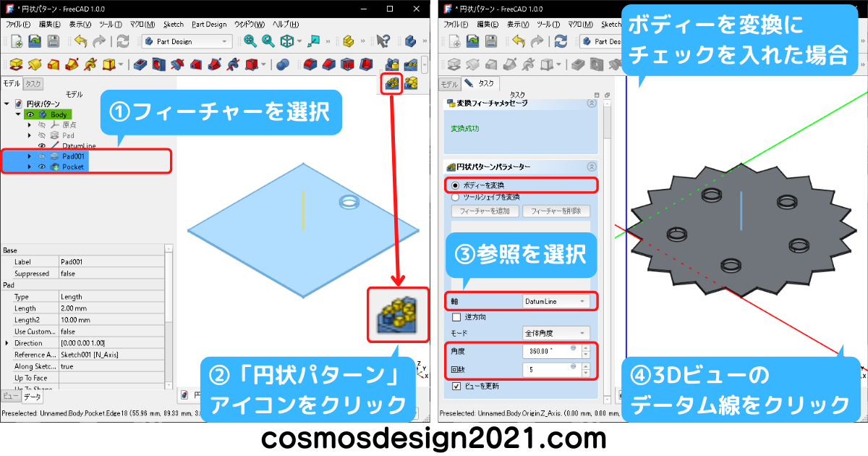868x456 pixels.
Task: Collapse 変換フィーチャメッセージ panel chevron
Action: [x=592, y=104]
